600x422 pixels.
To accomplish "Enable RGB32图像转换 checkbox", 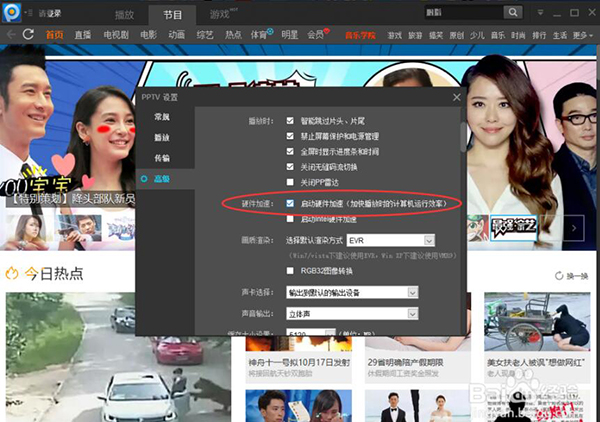I will 290,270.
